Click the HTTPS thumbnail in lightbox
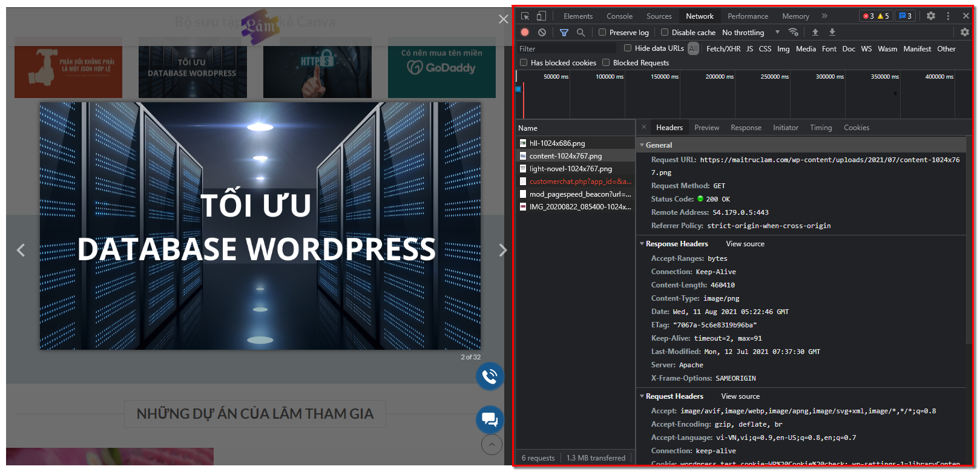The width and height of the screenshot is (980, 472). pyautogui.click(x=317, y=68)
